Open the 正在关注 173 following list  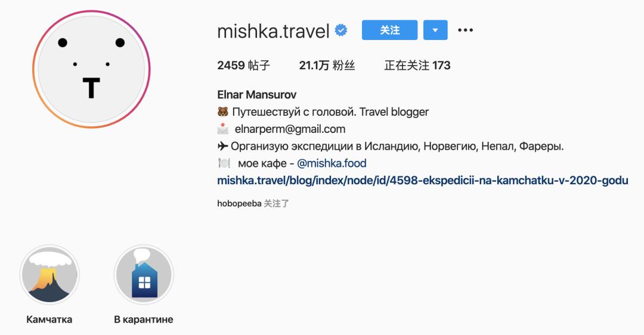tap(417, 66)
